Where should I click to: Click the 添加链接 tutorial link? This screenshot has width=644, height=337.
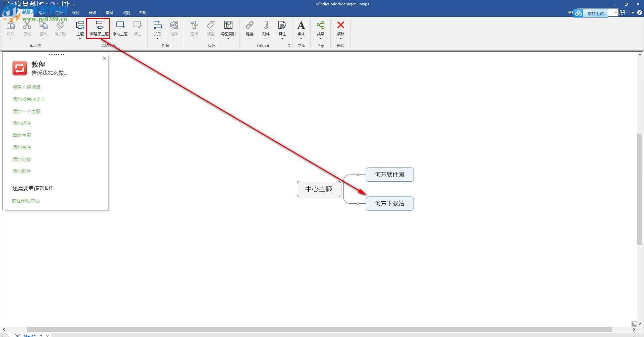click(22, 159)
